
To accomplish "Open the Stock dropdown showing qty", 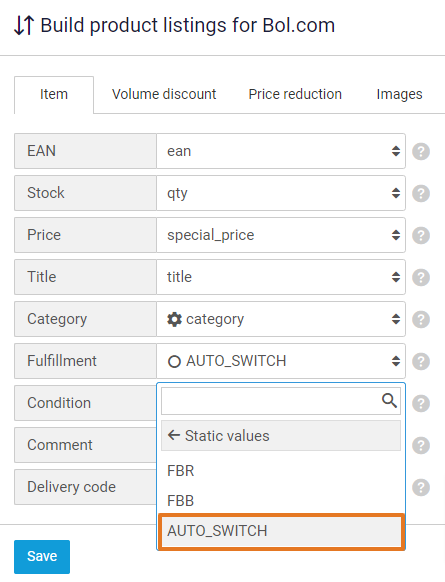I will point(281,193).
